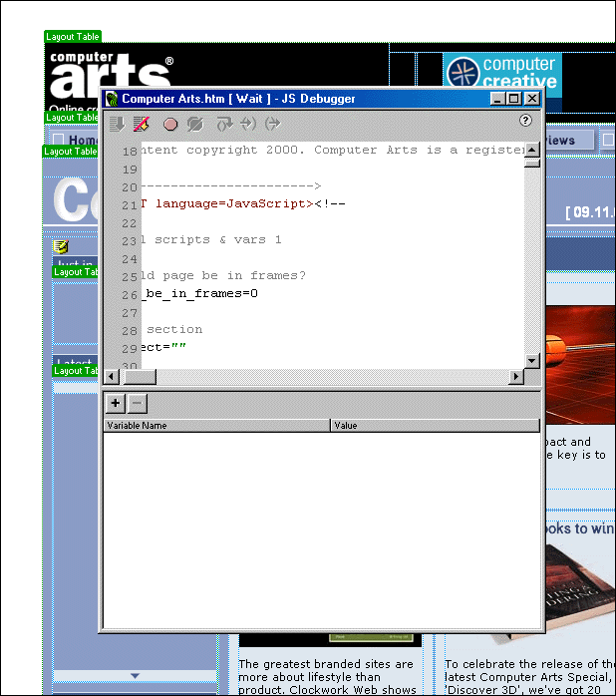
Task: Click the 'scripts & vars 1' comment
Action: click(218, 239)
